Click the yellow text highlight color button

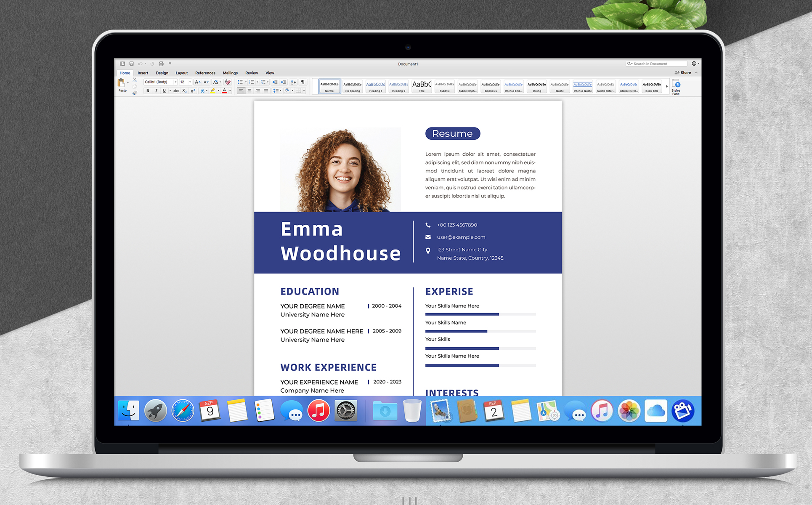pyautogui.click(x=213, y=91)
